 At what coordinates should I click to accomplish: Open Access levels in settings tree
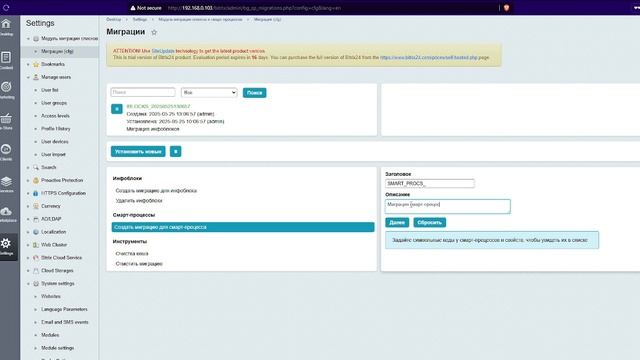coord(55,116)
